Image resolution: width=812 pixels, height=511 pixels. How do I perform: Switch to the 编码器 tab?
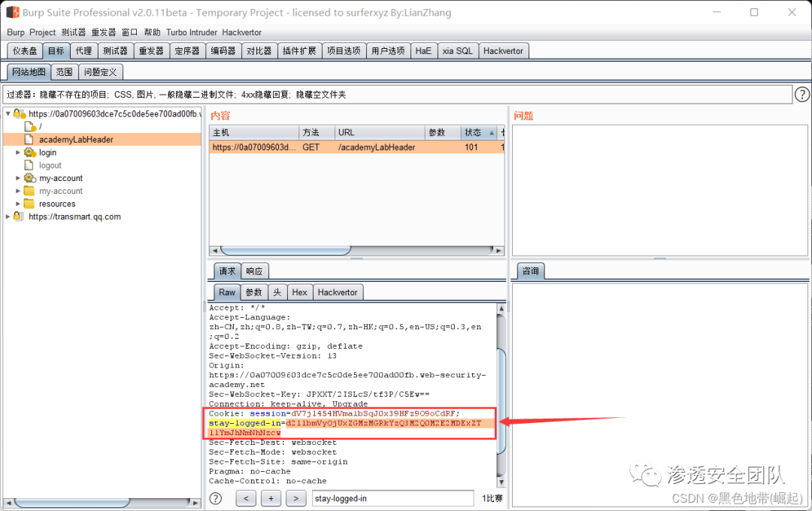pyautogui.click(x=223, y=51)
